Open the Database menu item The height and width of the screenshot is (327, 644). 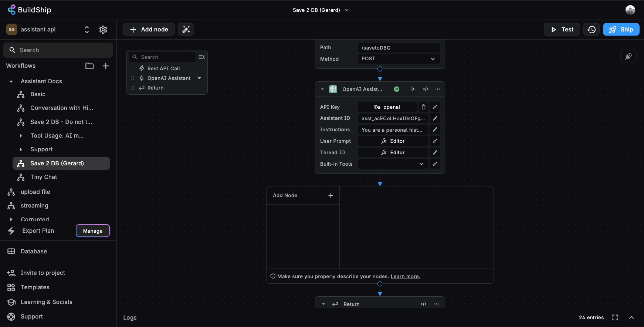tap(34, 252)
